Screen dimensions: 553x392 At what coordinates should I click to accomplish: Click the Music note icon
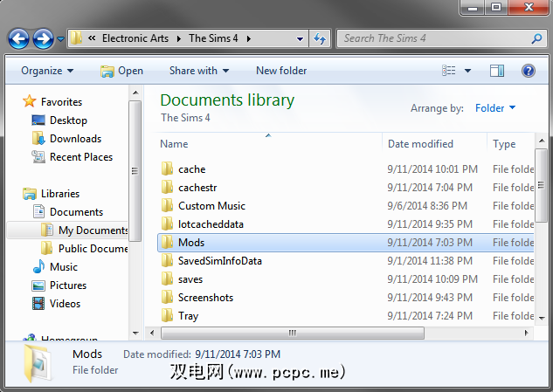coord(38,266)
